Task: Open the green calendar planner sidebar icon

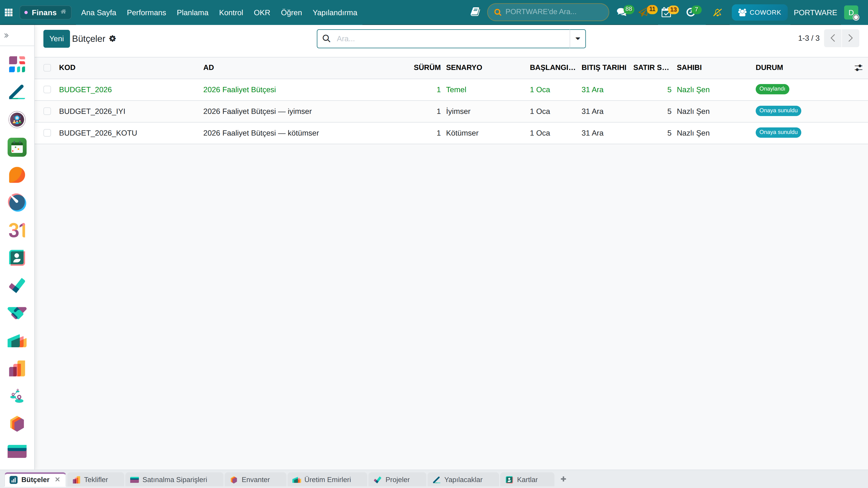Action: 17,147
